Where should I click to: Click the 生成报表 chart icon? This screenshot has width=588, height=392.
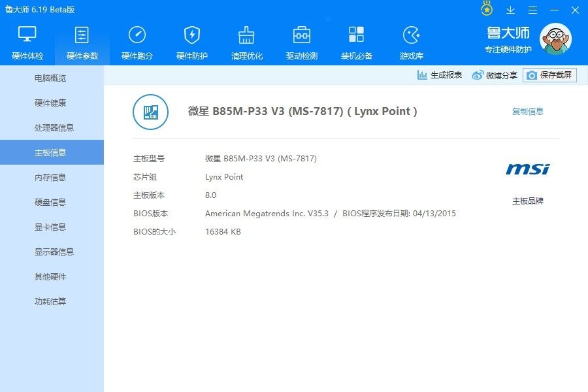422,75
